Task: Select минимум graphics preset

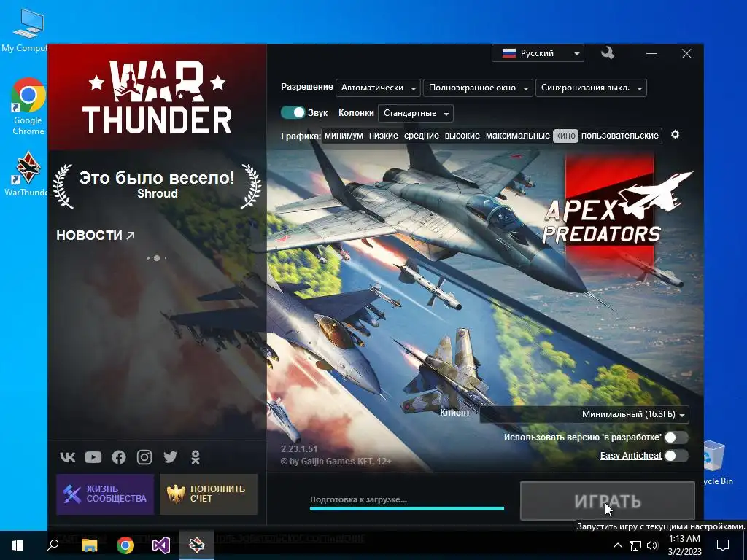Action: tap(344, 136)
